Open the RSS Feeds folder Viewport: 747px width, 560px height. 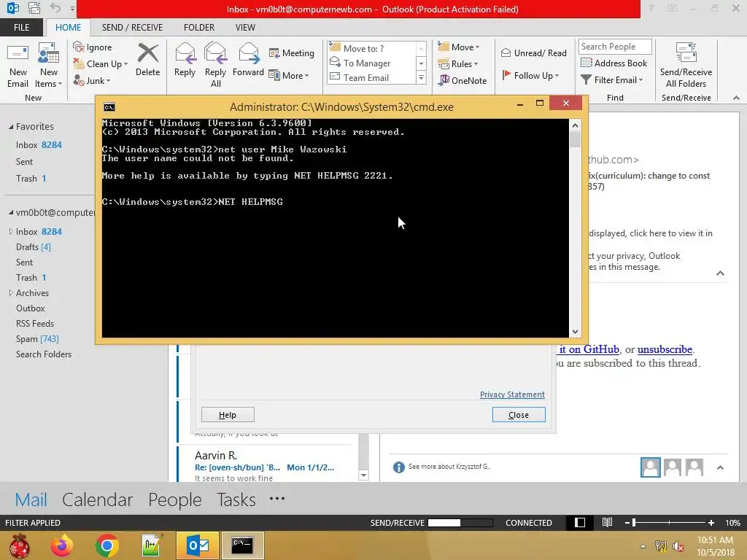pos(35,323)
